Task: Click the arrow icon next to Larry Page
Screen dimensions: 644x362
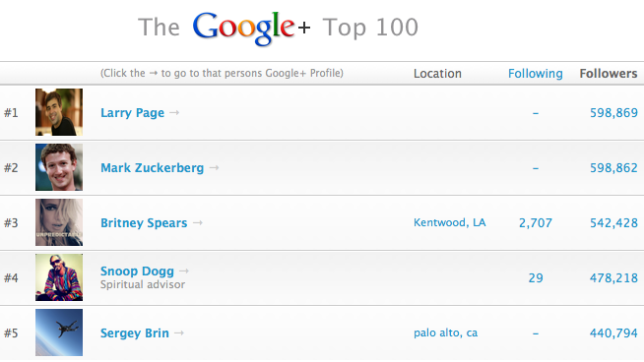Action: click(174, 112)
